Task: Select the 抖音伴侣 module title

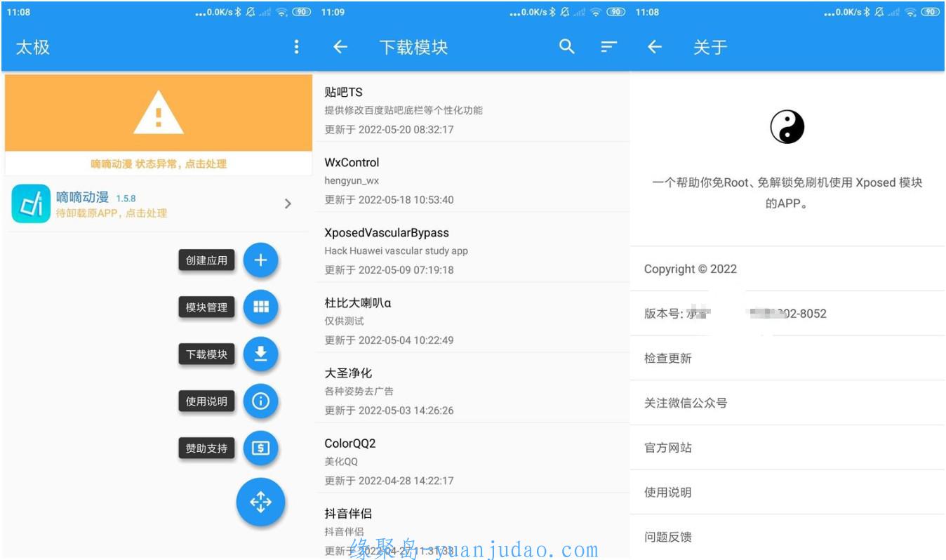Action: pos(348,514)
